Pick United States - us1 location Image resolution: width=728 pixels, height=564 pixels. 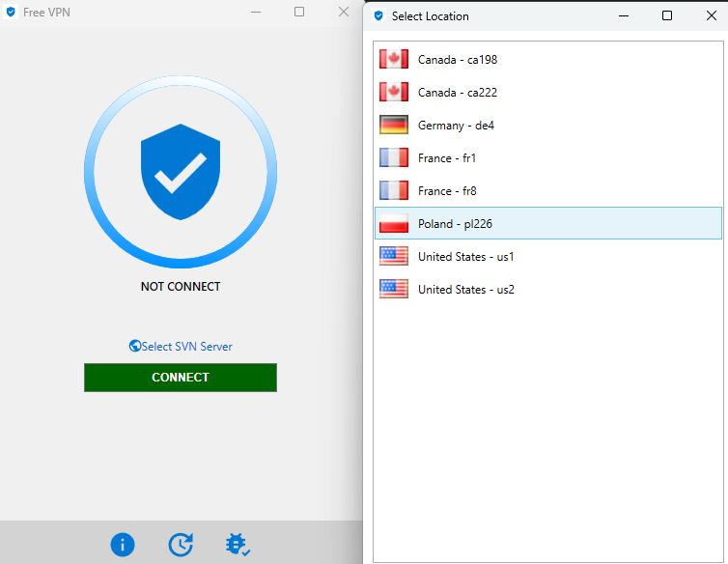tap(465, 257)
